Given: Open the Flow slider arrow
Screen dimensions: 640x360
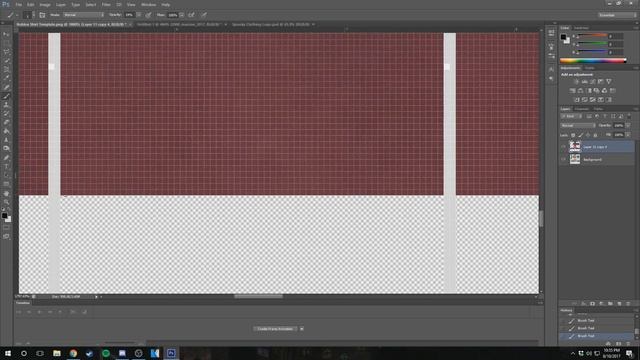Looking at the screenshot, I should tap(182, 15).
